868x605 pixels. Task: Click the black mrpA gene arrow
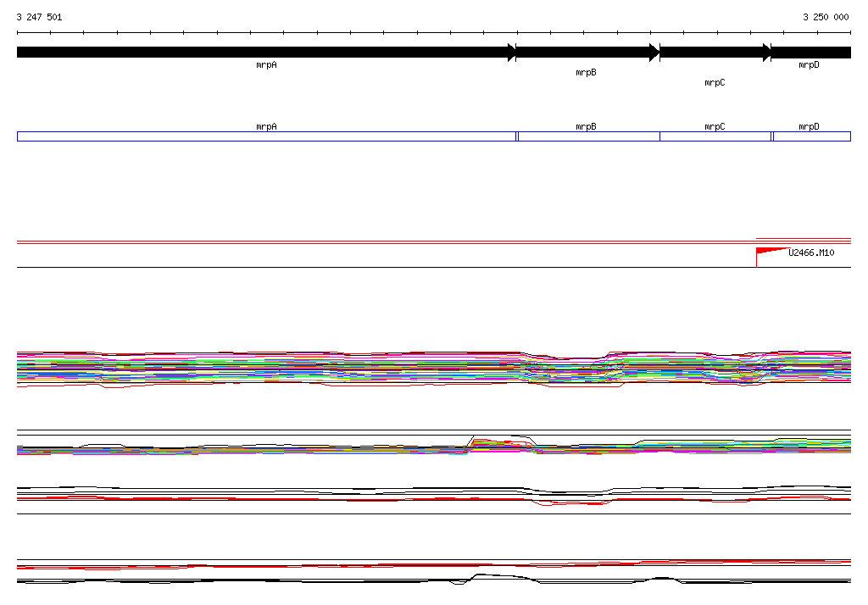(x=266, y=53)
